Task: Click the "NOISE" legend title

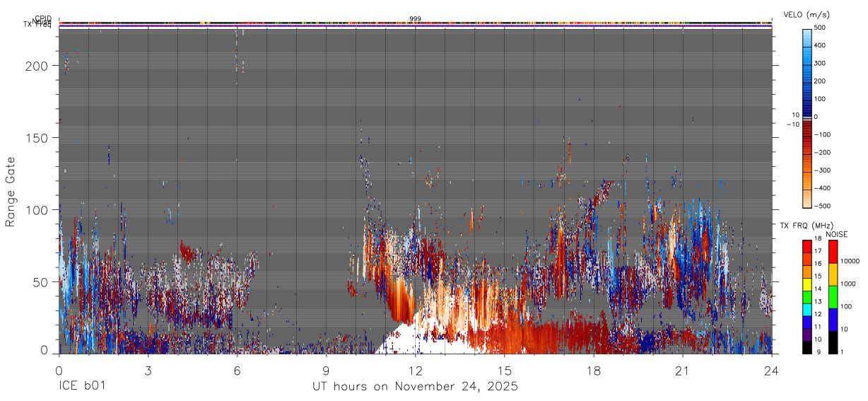Action: 836,234
